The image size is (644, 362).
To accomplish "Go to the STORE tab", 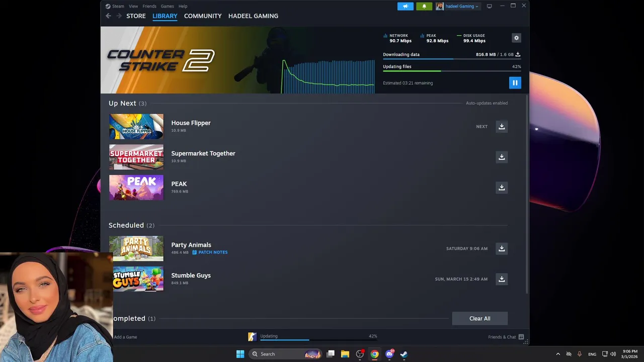I will [136, 16].
